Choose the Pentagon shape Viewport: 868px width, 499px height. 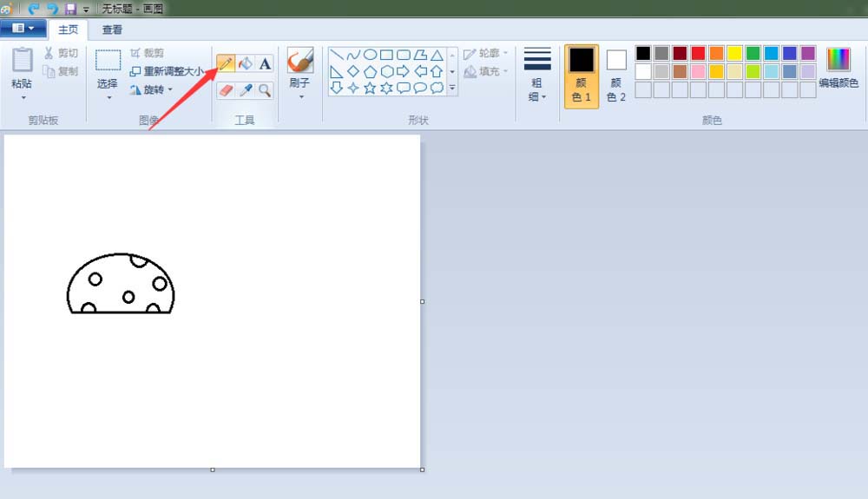(x=370, y=71)
